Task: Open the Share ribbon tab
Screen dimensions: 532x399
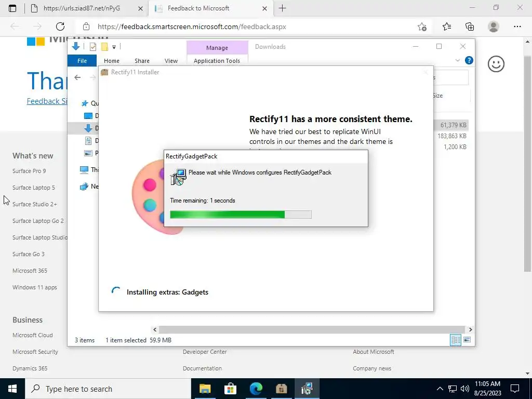Action: pos(142,61)
